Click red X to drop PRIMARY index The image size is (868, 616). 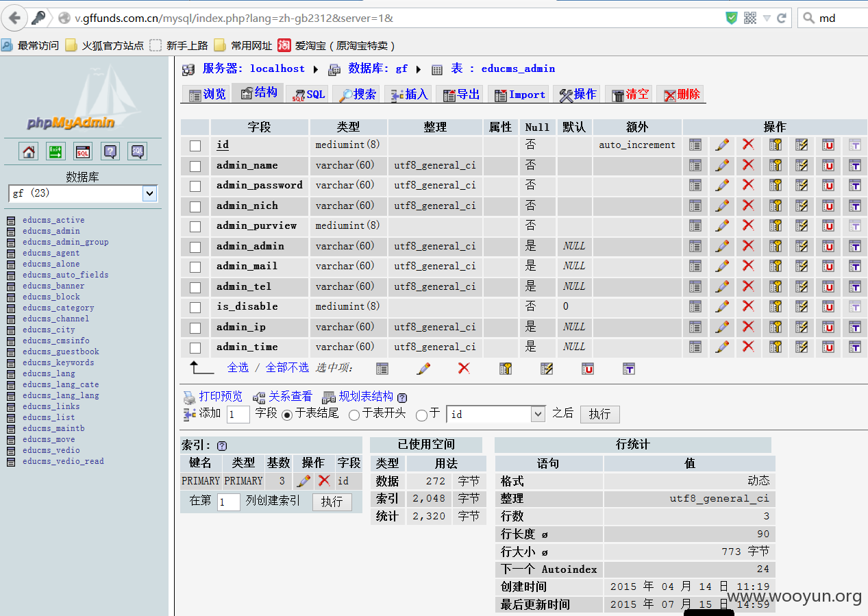click(x=324, y=481)
